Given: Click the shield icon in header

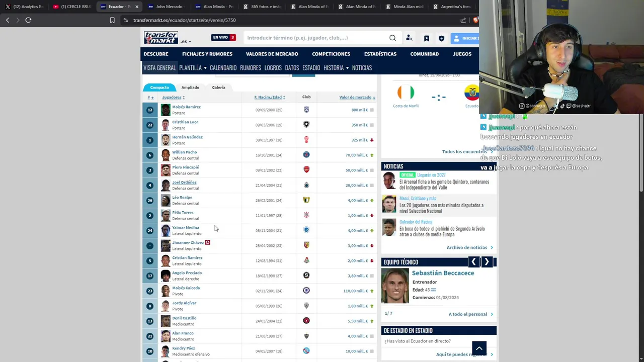Looking at the screenshot, I should [x=441, y=38].
